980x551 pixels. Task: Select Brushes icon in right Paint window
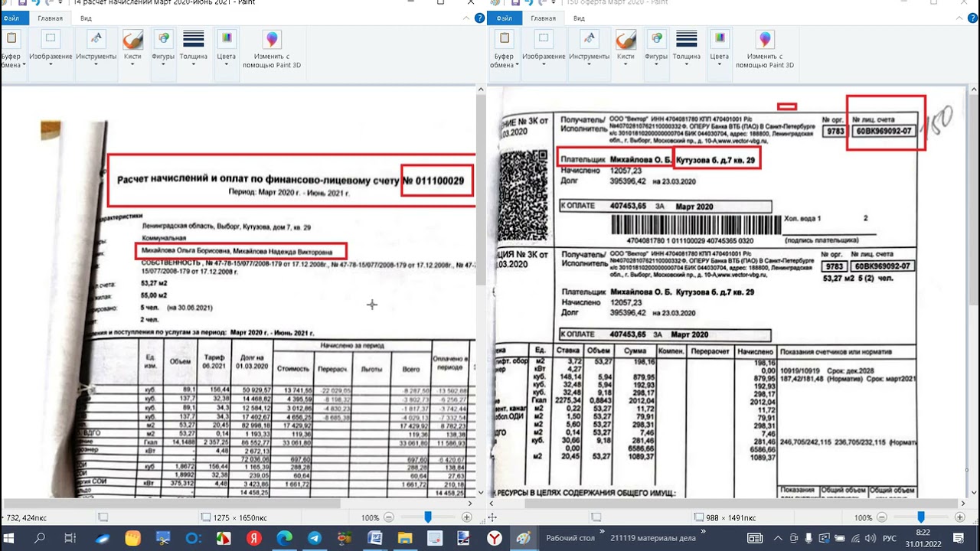click(x=626, y=38)
